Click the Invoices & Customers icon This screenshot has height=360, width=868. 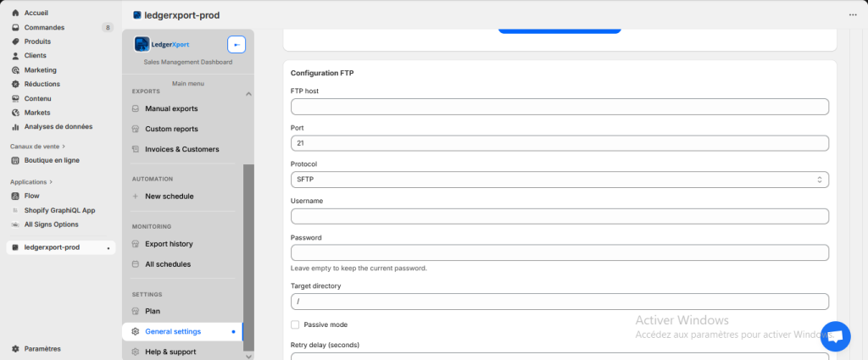(136, 149)
